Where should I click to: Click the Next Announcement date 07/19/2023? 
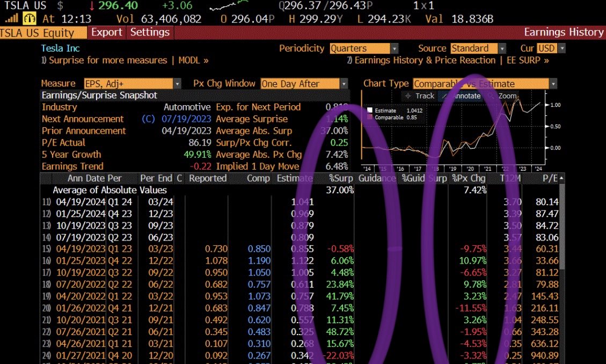pos(186,119)
